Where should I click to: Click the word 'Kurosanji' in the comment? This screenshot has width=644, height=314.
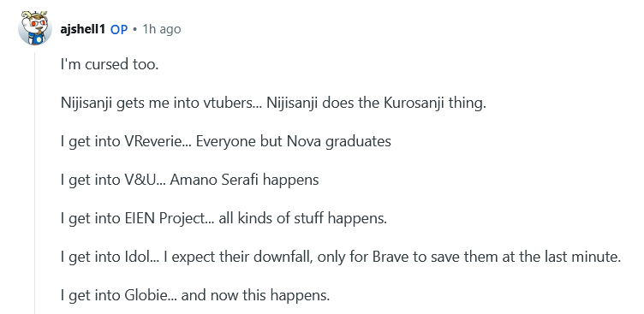(413, 103)
